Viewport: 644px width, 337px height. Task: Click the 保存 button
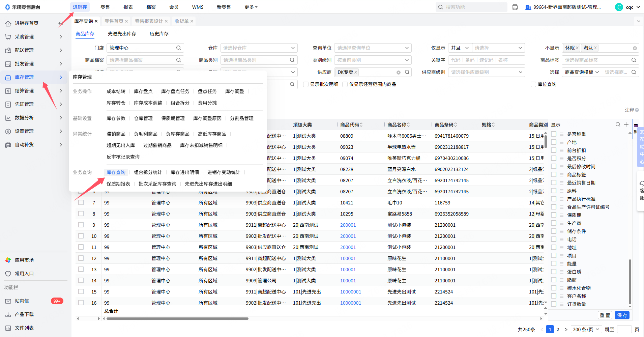click(622, 315)
